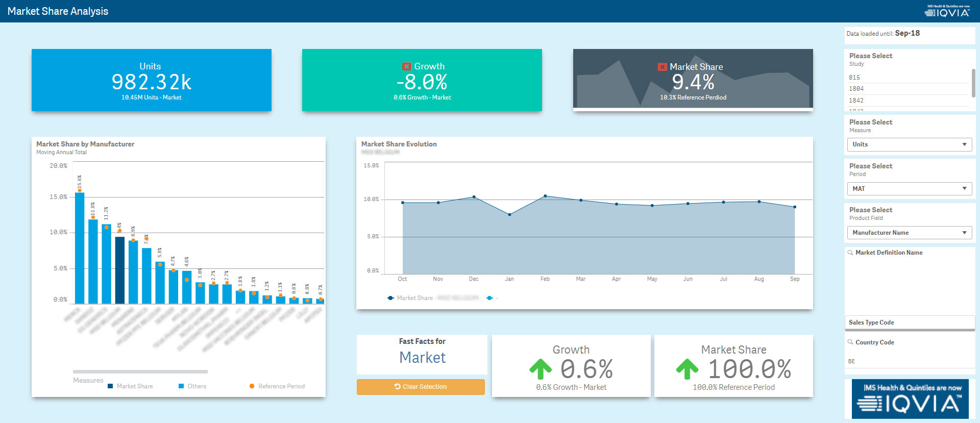980x423 pixels.
Task: Click the search icon for Market Definition Name
Action: [850, 253]
